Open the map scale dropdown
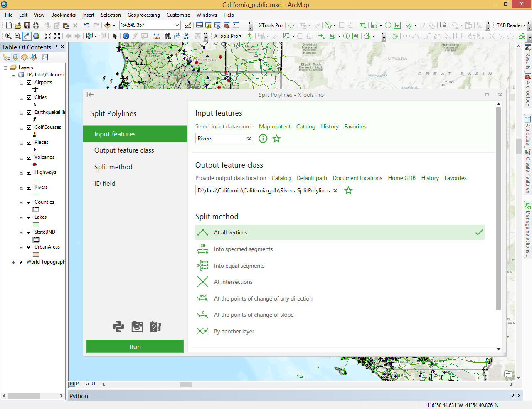This screenshot has width=532, height=409. pos(177,25)
